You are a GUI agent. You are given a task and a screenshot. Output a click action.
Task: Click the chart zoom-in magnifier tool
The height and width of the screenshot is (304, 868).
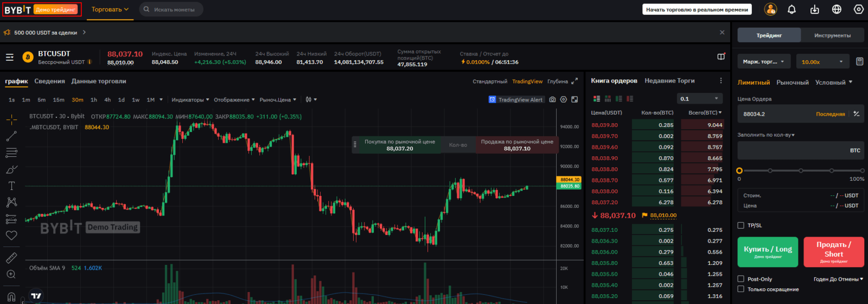11,274
